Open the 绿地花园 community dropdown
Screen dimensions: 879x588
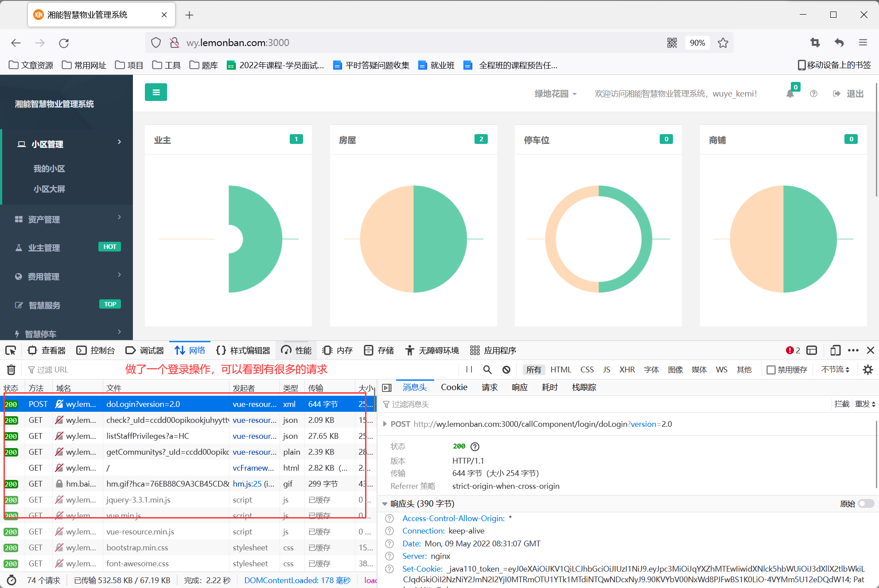pos(556,94)
